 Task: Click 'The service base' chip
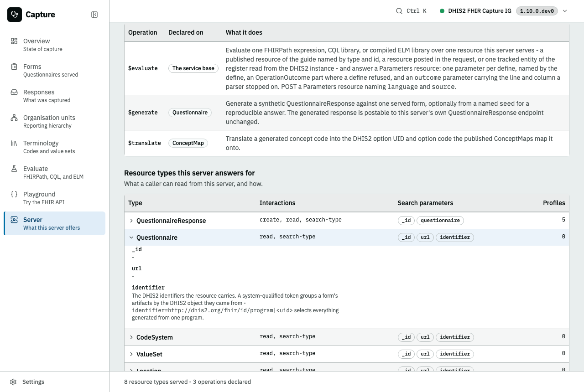(193, 68)
